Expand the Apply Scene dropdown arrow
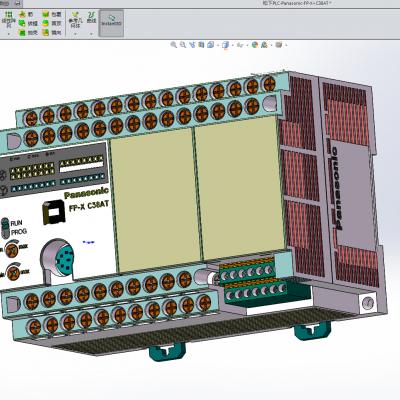The width and height of the screenshot is (400, 400). (272, 45)
